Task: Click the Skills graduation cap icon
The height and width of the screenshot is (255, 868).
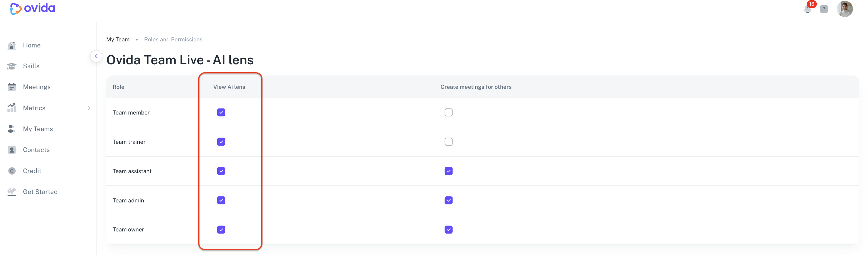Action: [12, 66]
